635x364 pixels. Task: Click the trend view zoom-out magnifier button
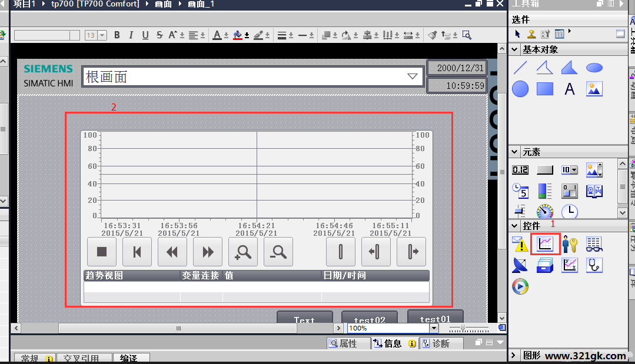(278, 252)
